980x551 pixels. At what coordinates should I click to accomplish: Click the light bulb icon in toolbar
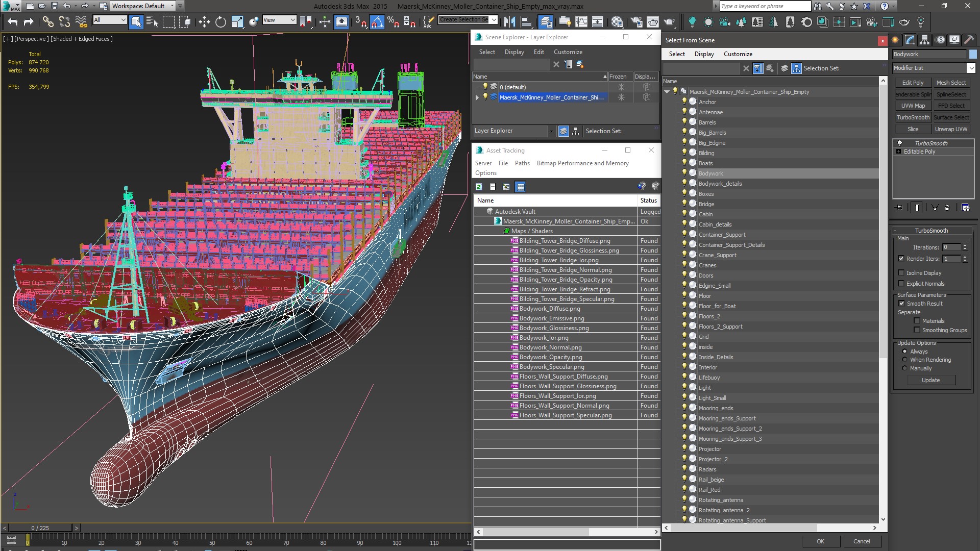(692, 21)
